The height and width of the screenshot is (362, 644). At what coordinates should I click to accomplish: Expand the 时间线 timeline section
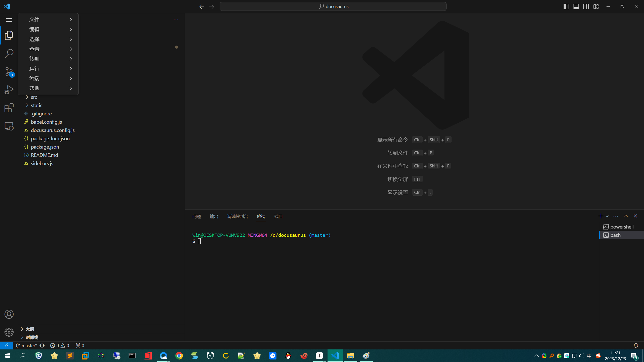101,337
